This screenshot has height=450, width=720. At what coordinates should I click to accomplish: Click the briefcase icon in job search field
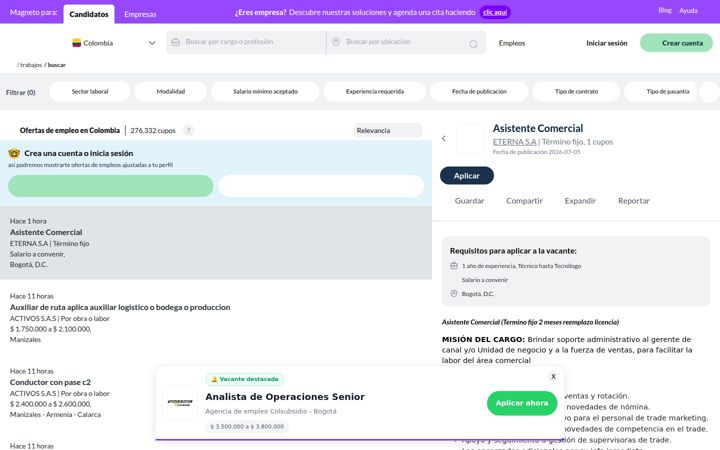click(x=175, y=42)
